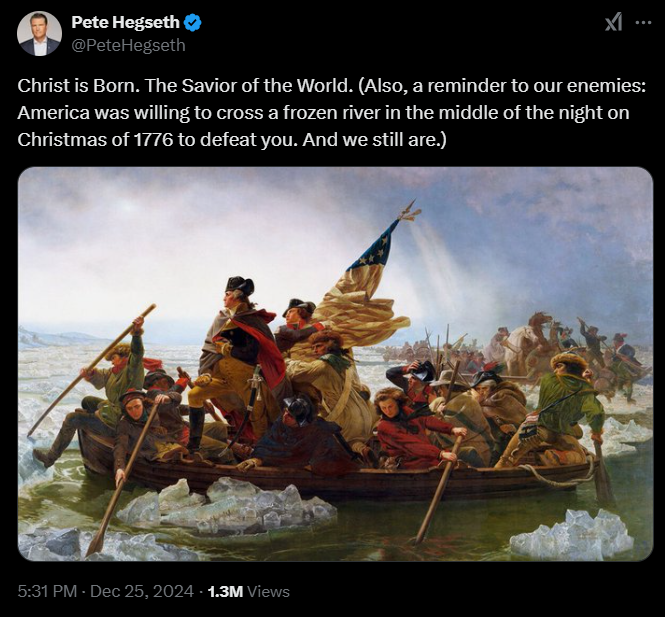Click the 5:31 PM timestamp

point(48,591)
